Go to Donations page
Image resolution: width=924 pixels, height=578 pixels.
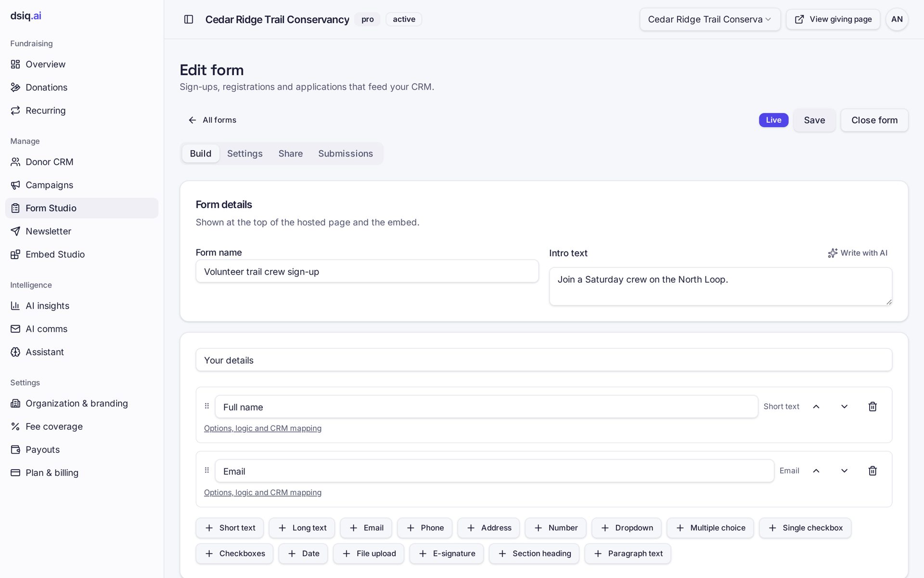pyautogui.click(x=82, y=87)
